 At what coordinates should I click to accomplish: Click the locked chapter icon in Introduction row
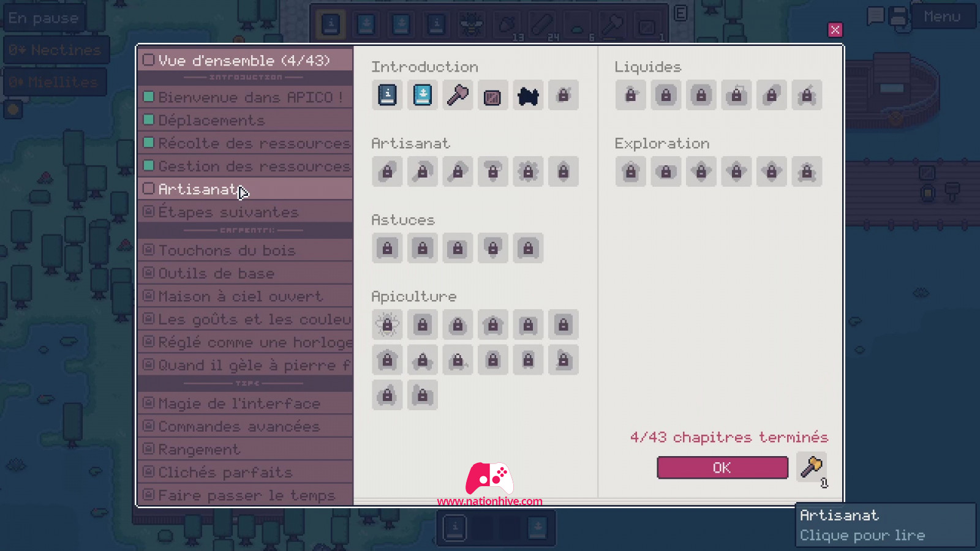(563, 95)
